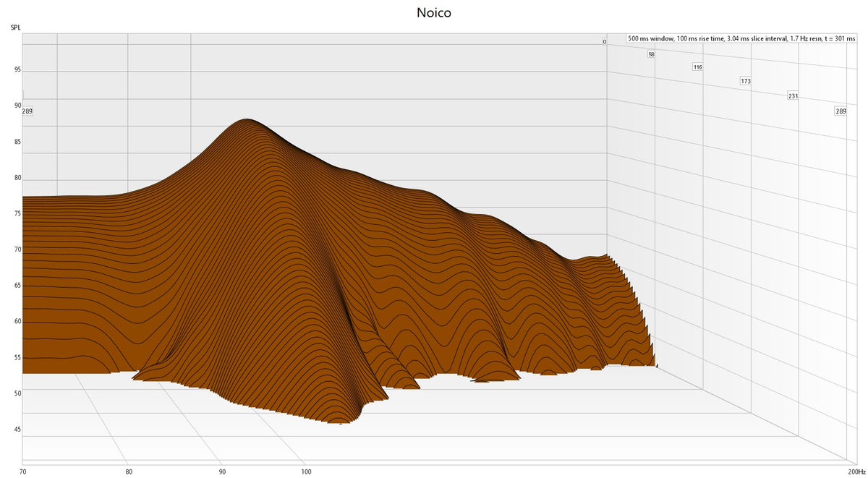This screenshot has width=868, height=478.
Task: Click the Noico graph title
Action: 433,12
